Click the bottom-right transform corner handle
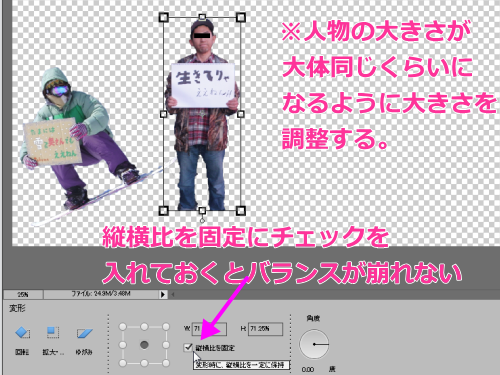Viewport: 500px width, 375px height. 241,211
